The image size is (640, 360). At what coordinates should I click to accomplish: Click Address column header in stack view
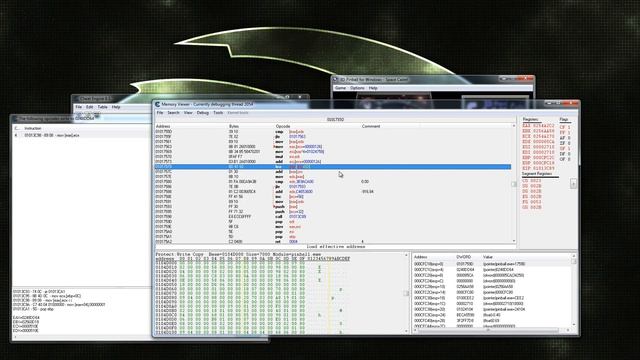(420, 257)
